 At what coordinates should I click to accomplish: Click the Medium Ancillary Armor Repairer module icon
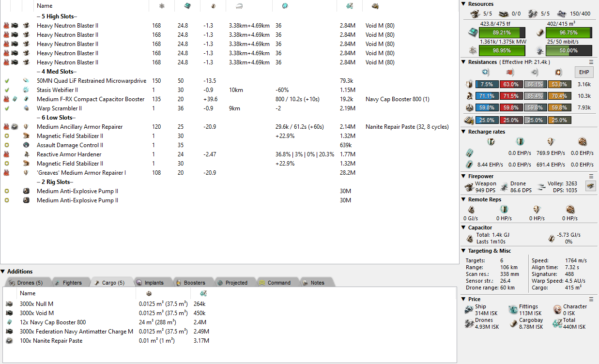coord(26,127)
